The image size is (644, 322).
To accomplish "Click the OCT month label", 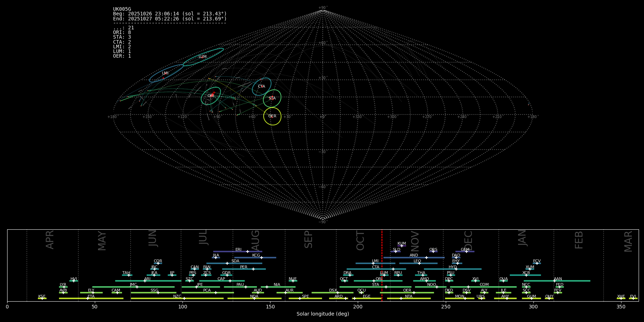I will tap(360, 240).
